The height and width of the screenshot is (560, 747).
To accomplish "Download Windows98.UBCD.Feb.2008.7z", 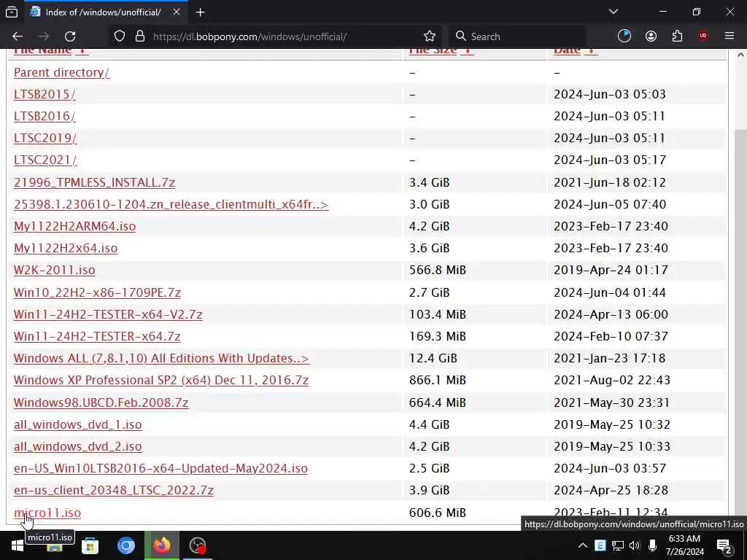I will [x=101, y=402].
